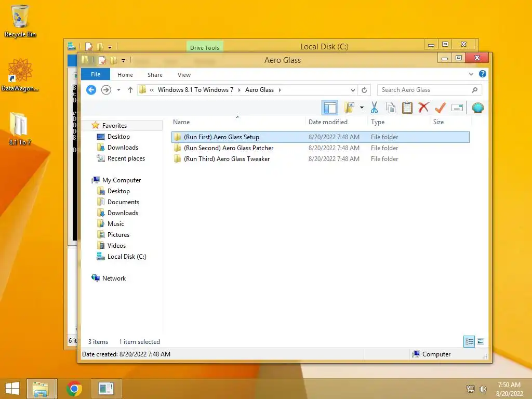This screenshot has height=399, width=532.
Task: Expand hidden breadcrumb chevron in address bar
Action: click(x=152, y=90)
